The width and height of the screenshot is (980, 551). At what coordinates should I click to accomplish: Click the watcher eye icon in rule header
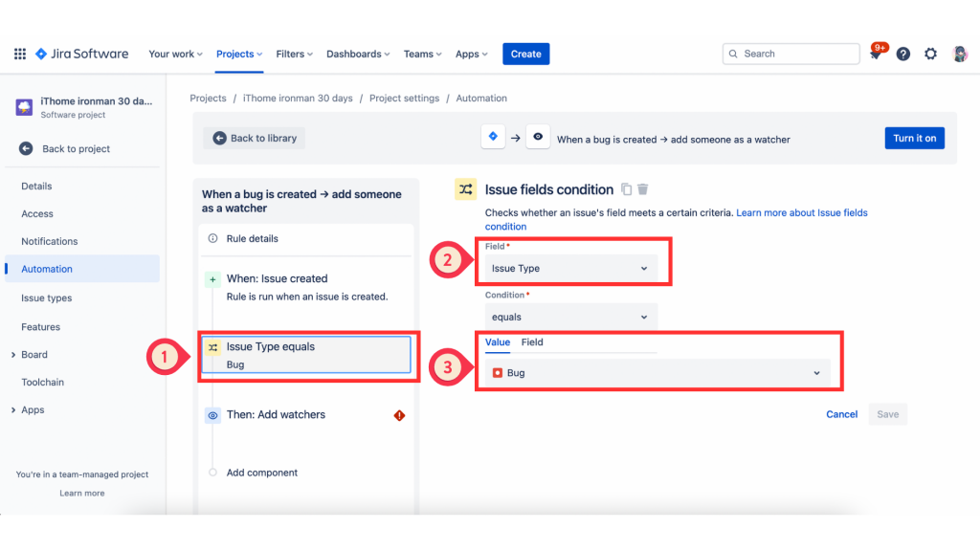point(538,137)
